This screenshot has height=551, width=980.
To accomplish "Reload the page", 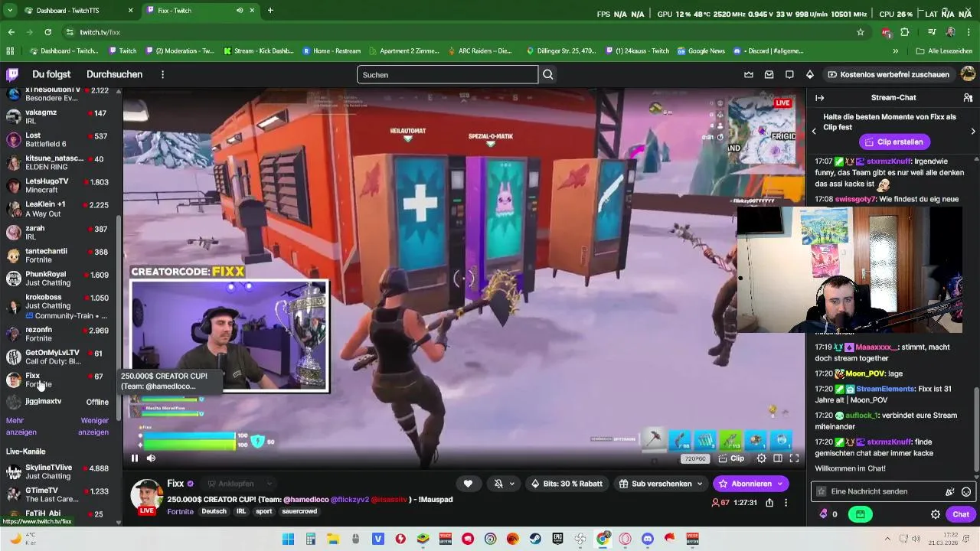I will (x=47, y=32).
